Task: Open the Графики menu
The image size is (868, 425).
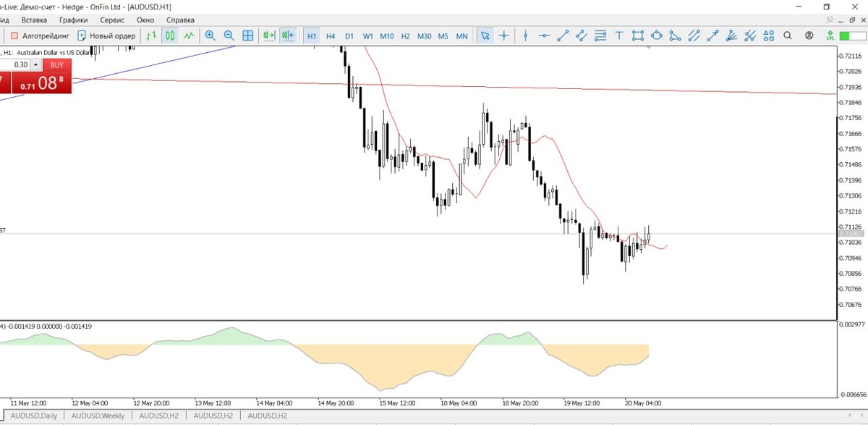Action: pos(73,20)
